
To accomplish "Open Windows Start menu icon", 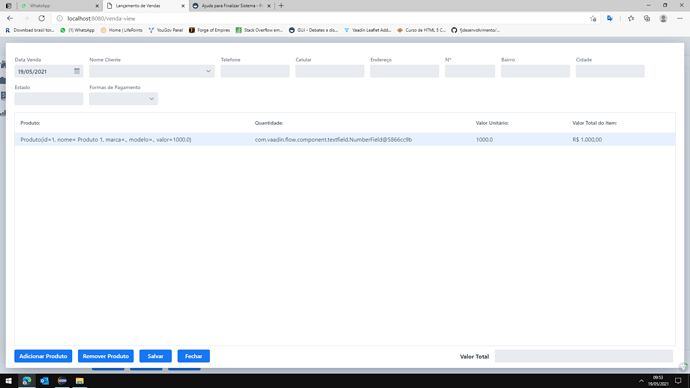I will 8,381.
